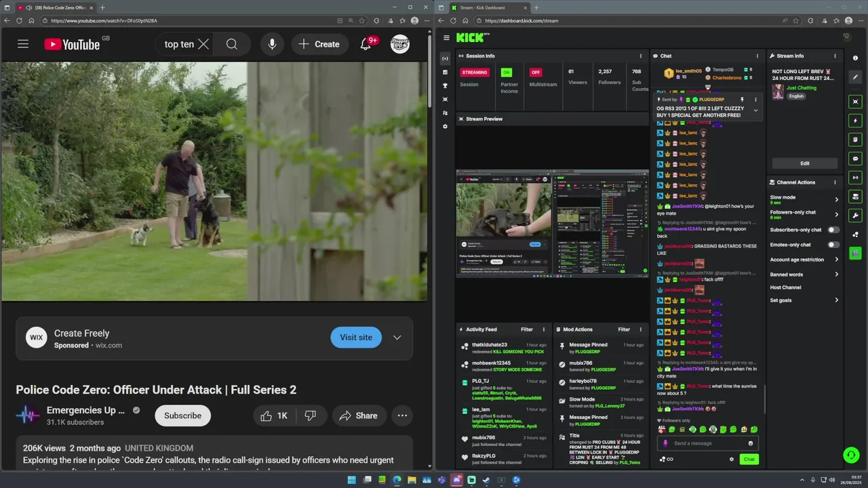Click the Send a message chat field

(x=706, y=443)
